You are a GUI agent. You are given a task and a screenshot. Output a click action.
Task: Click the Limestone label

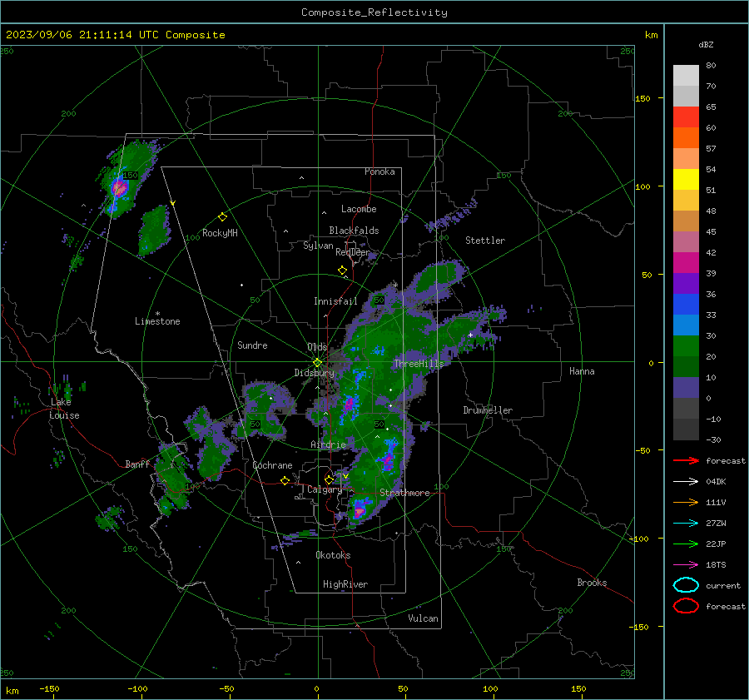157,321
